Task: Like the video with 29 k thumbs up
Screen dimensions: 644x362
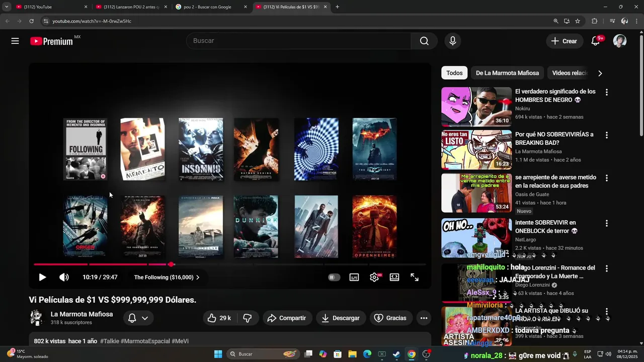Action: pos(219,318)
